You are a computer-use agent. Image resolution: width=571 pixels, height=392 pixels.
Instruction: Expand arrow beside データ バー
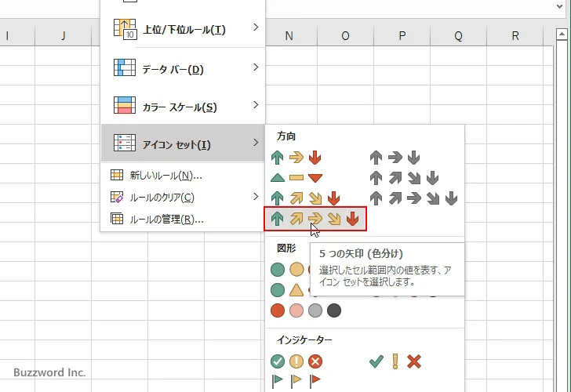256,67
